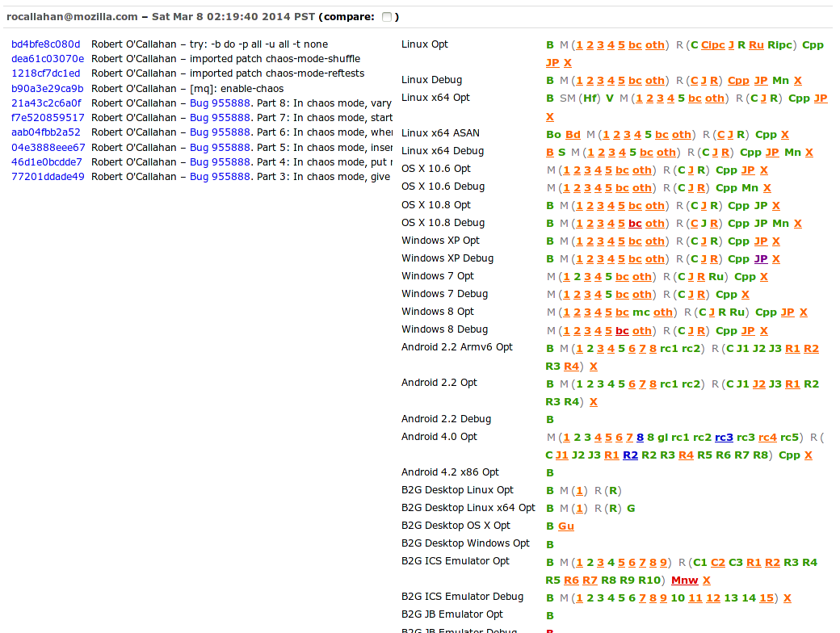
Task: Select the orange B build in Linux x64 Debug row
Action: click(550, 152)
